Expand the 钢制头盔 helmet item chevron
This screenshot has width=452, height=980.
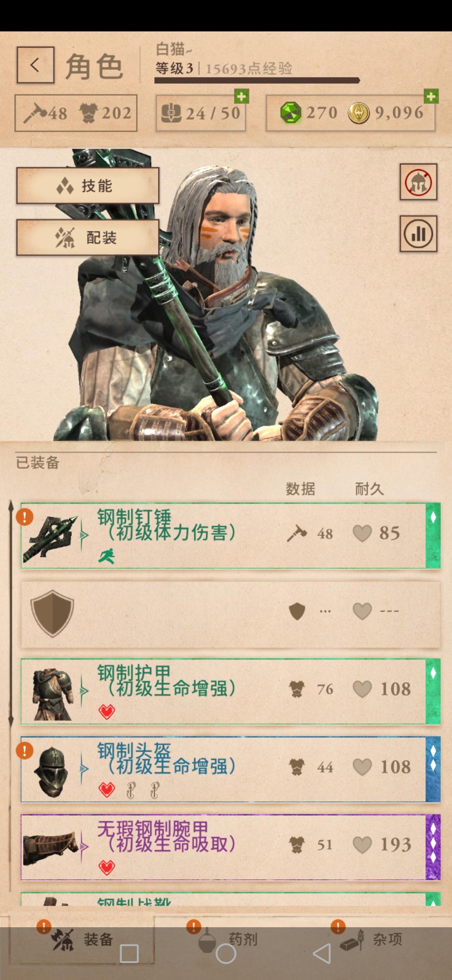coord(84,769)
